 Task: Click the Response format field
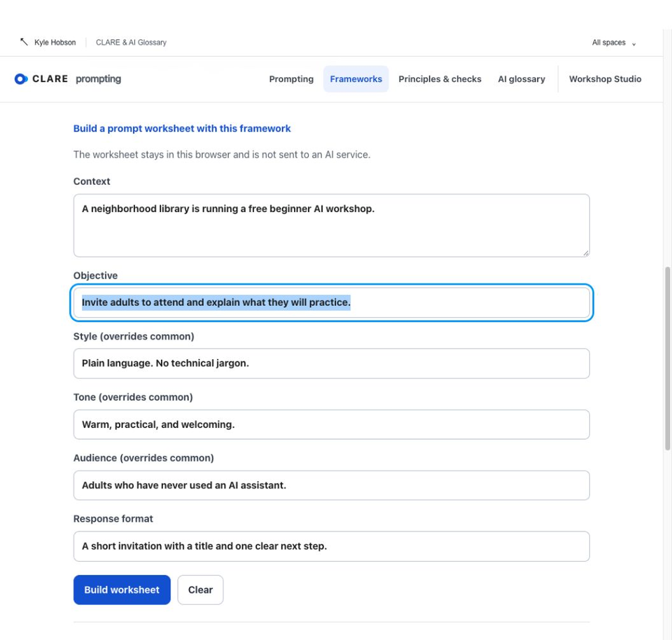pyautogui.click(x=331, y=546)
